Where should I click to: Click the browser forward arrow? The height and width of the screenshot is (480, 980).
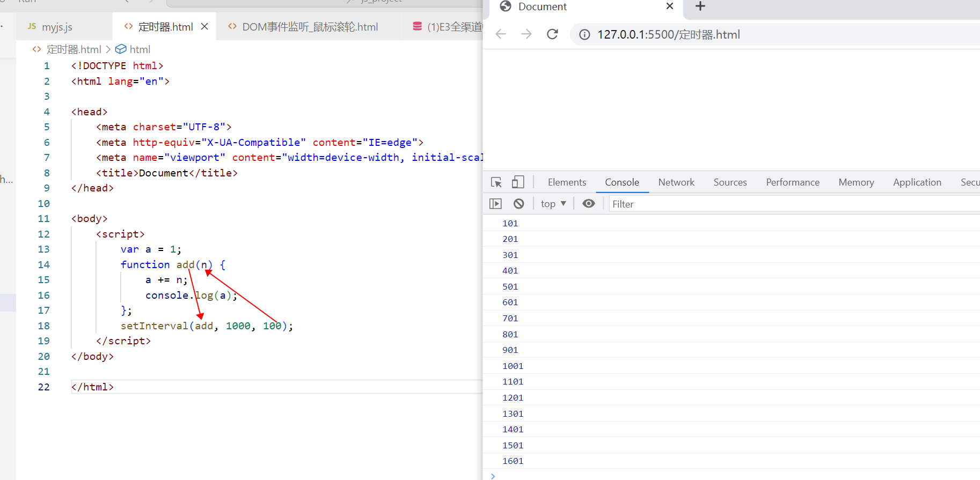pyautogui.click(x=526, y=34)
